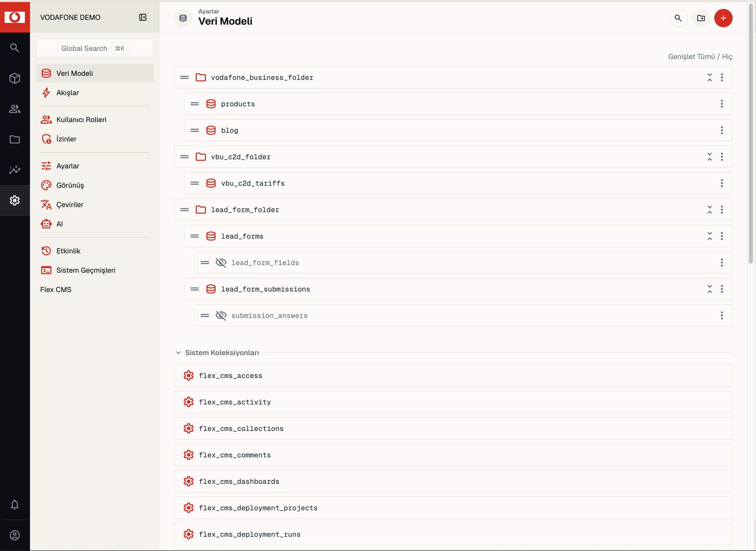This screenshot has width=756, height=551.
Task: Open the settings gear module icon
Action: [15, 200]
